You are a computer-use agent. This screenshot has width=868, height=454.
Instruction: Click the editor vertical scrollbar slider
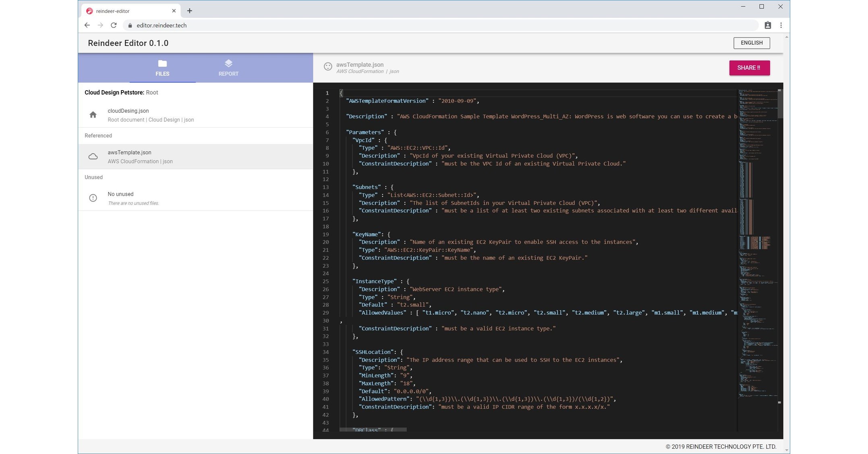(780, 104)
